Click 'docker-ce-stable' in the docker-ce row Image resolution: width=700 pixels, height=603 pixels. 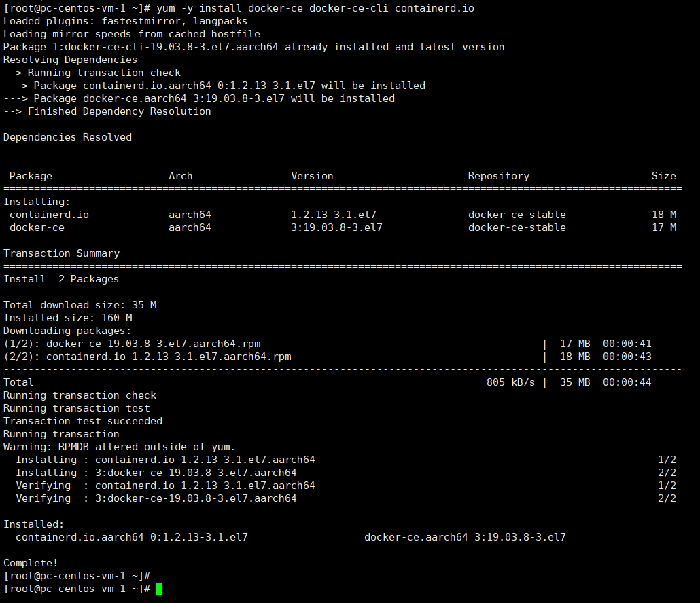(517, 228)
